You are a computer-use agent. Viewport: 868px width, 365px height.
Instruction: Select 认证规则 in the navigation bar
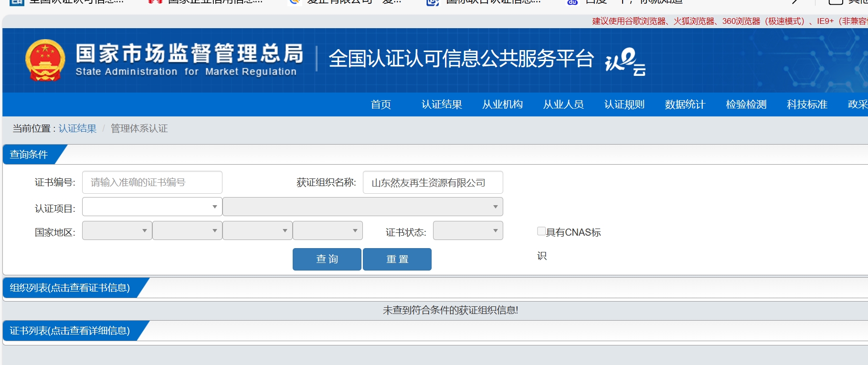[x=624, y=104]
